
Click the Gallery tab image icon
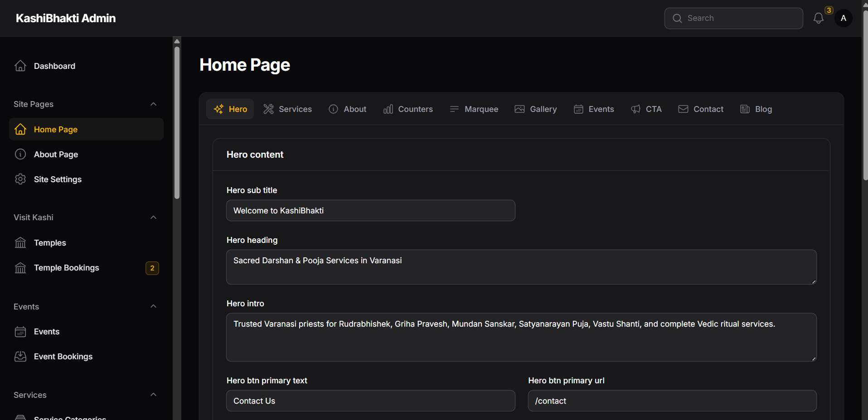520,109
